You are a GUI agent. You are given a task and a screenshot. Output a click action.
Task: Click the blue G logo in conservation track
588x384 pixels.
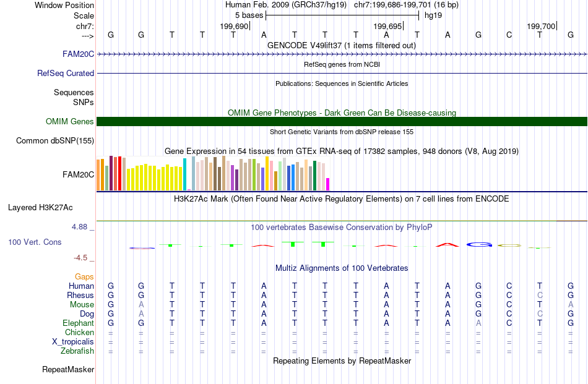(x=479, y=245)
